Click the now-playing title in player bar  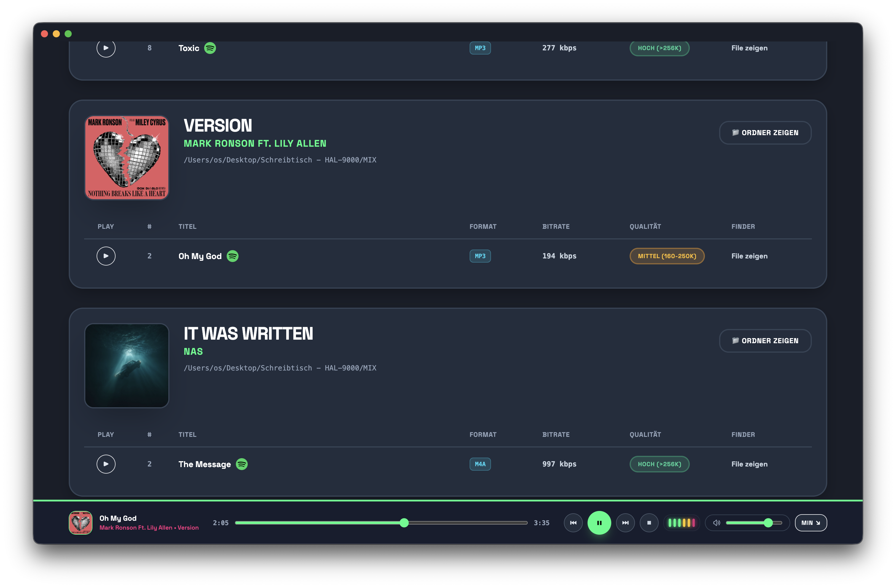pyautogui.click(x=118, y=518)
